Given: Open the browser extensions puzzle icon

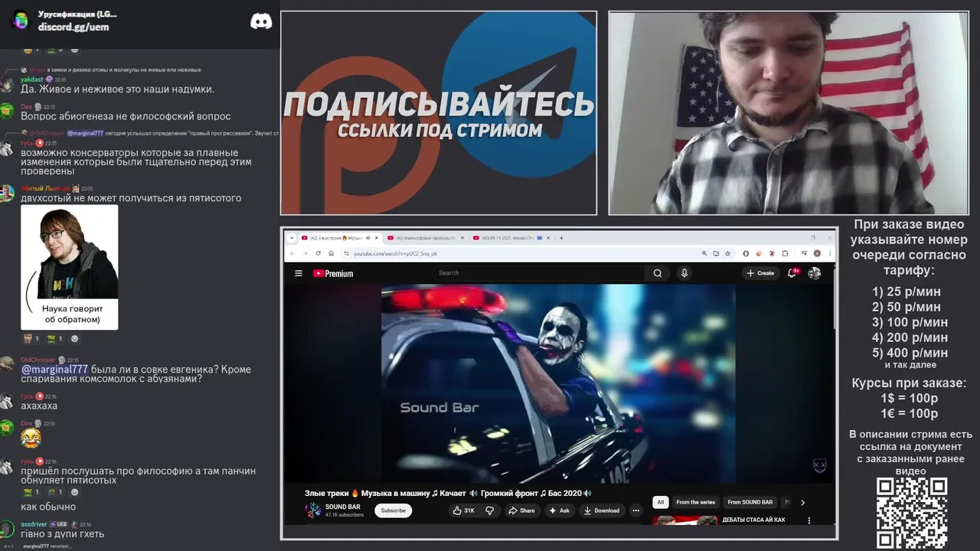Looking at the screenshot, I should coord(785,253).
